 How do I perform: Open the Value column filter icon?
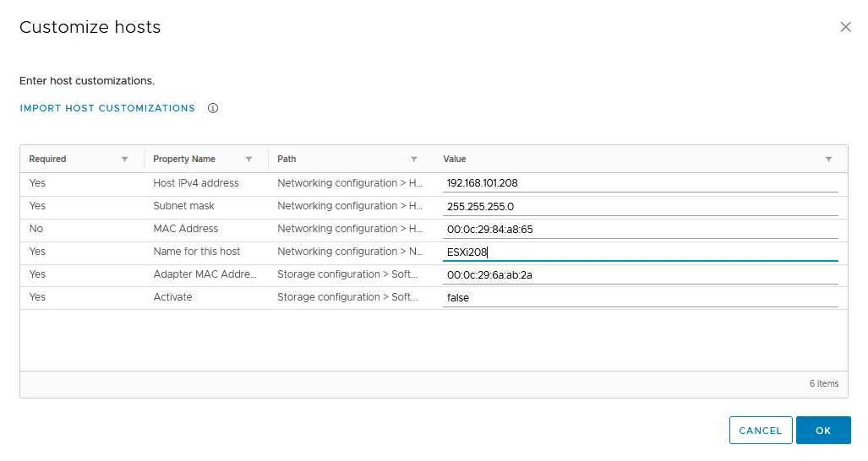828,159
